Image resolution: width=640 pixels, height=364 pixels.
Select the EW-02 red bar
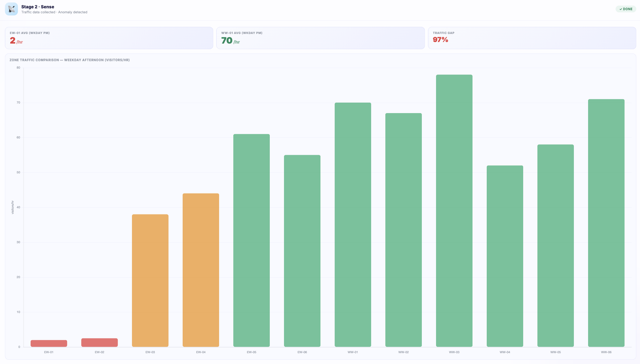100,342
